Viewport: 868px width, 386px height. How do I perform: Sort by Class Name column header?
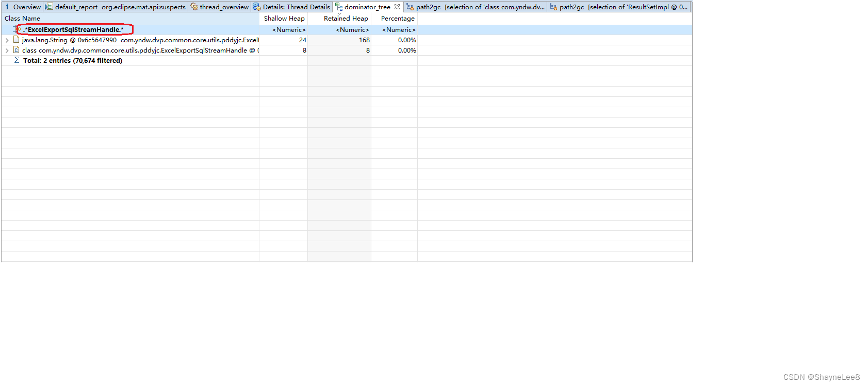[x=130, y=18]
